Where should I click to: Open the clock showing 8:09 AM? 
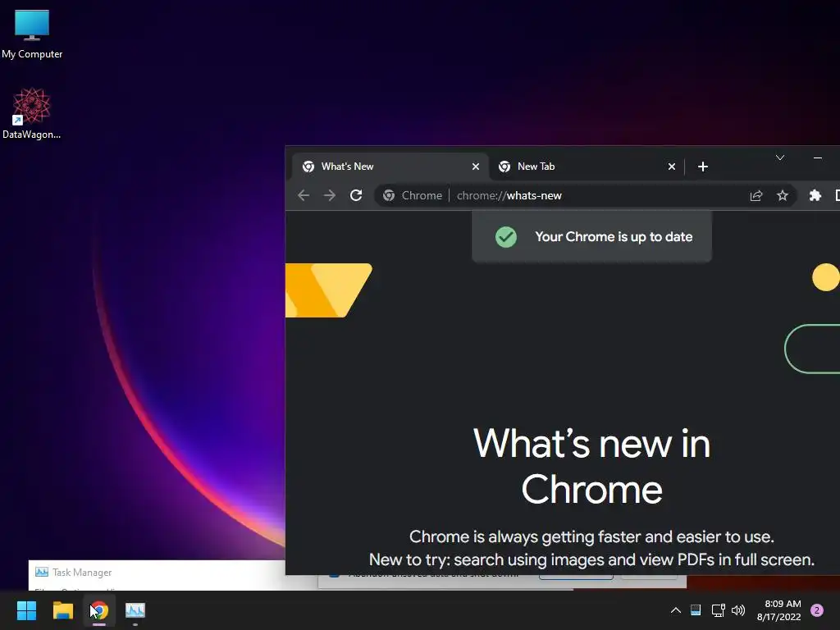pyautogui.click(x=779, y=610)
